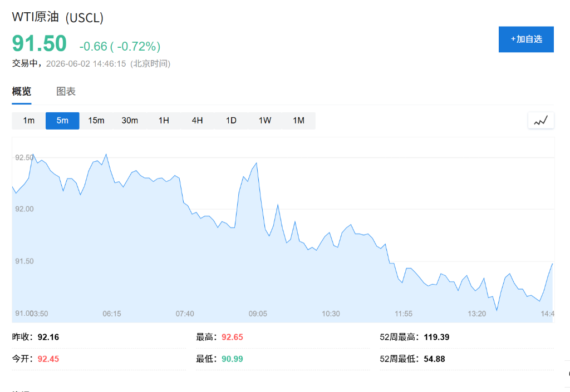Click the 92.00 y-axis label
The image size is (570, 392).
point(24,209)
